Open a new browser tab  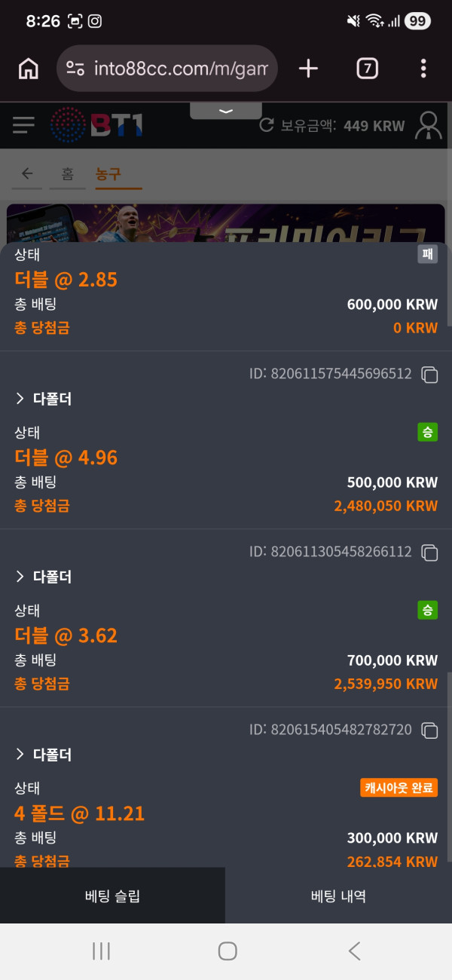[308, 69]
